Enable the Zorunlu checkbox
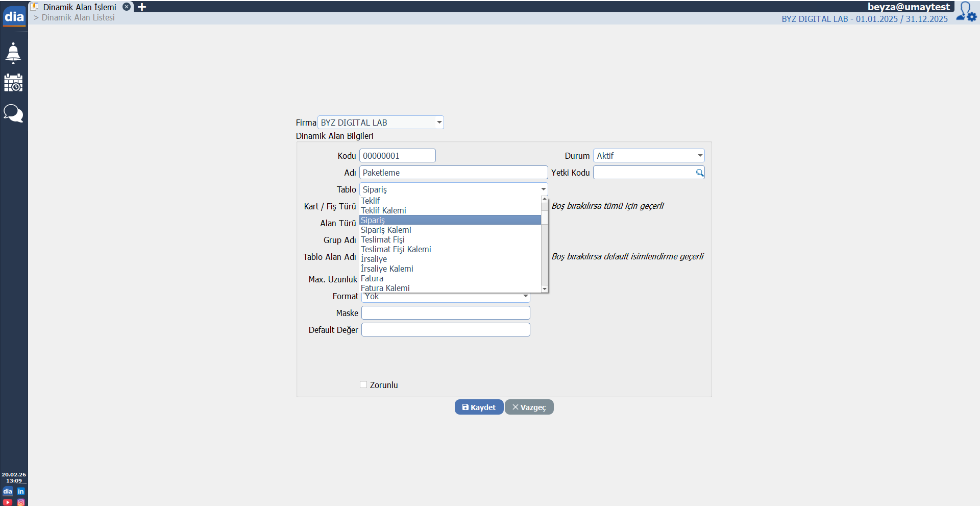Image resolution: width=980 pixels, height=506 pixels. point(363,385)
